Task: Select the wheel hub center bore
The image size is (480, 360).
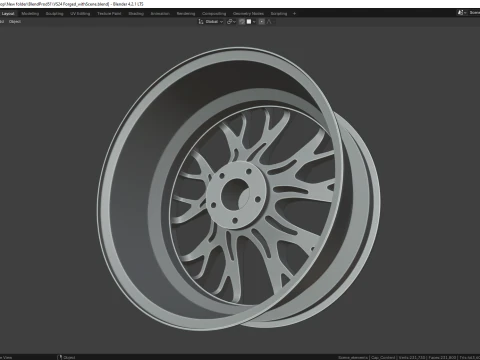Action: (x=235, y=194)
